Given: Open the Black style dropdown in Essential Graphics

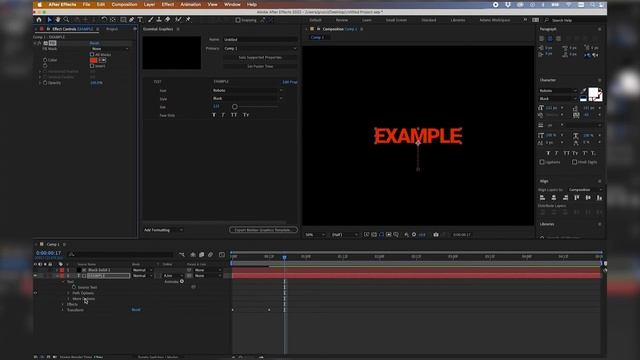Looking at the screenshot, I should 247,98.
